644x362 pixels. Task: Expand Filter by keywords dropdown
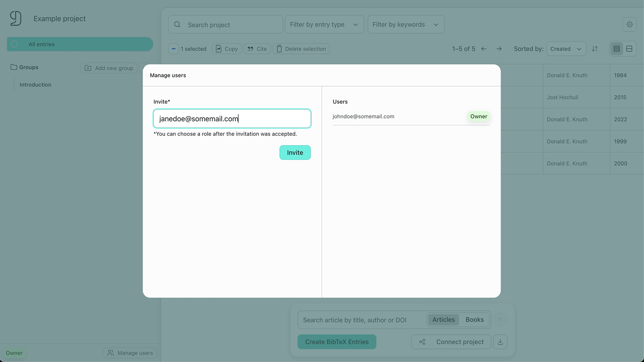point(406,24)
